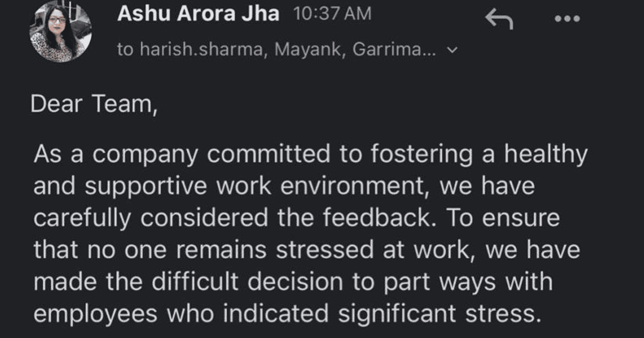
Task: Select the harish.sharma recipient
Action: (203, 50)
